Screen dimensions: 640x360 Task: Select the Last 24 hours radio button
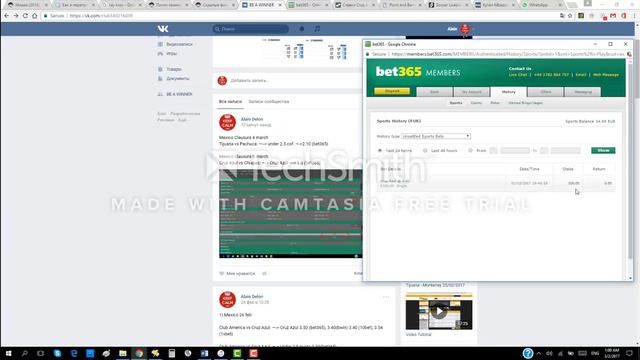pos(380,151)
